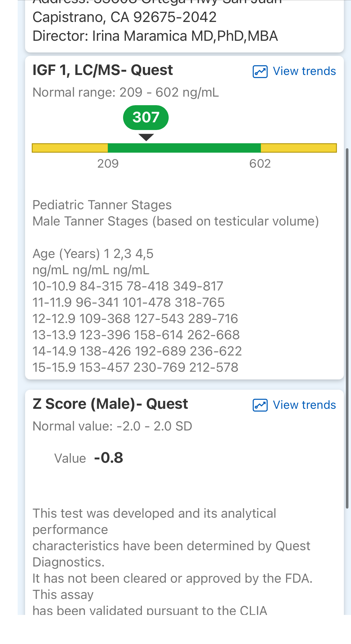Tap the 209 lower limit label

[108, 164]
